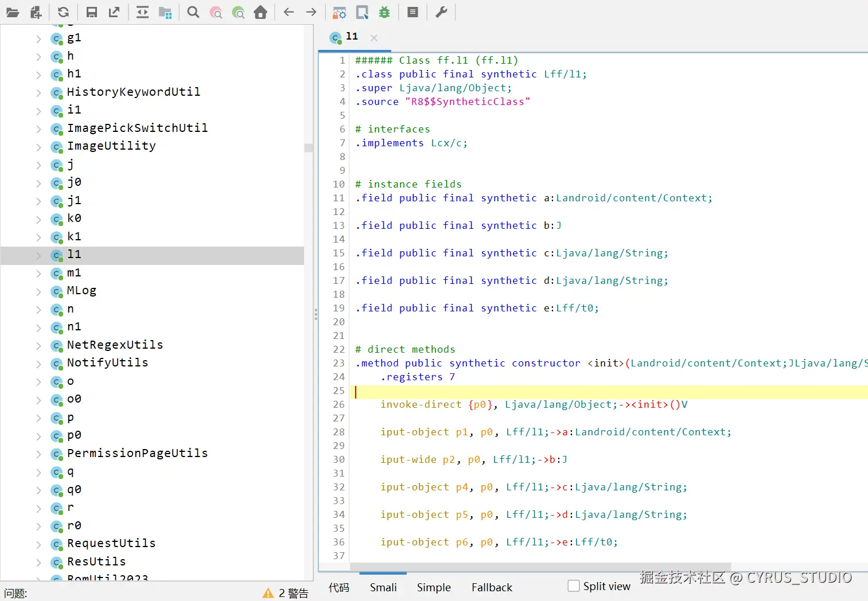868x601 pixels.
Task: Expand the MLog class node
Action: click(x=38, y=291)
